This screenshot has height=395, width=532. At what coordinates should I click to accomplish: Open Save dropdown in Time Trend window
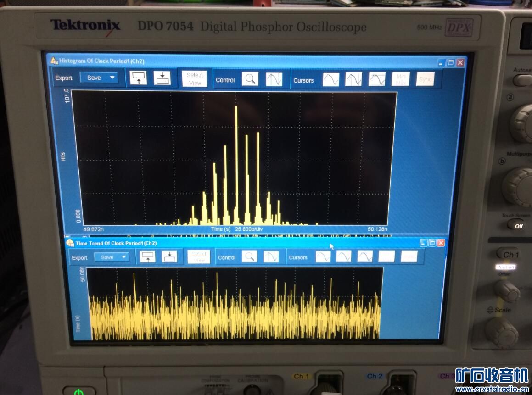112,257
